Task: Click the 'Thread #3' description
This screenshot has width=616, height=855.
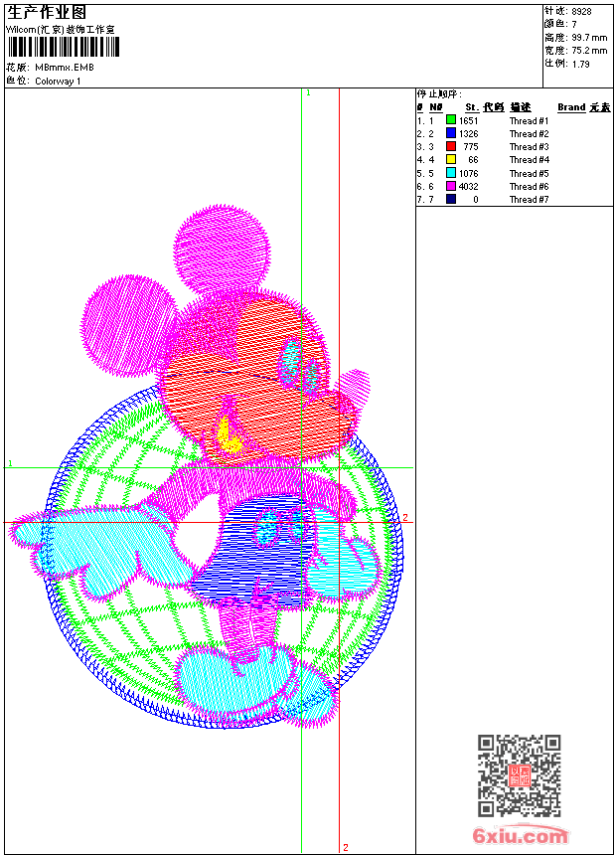Action: click(529, 147)
